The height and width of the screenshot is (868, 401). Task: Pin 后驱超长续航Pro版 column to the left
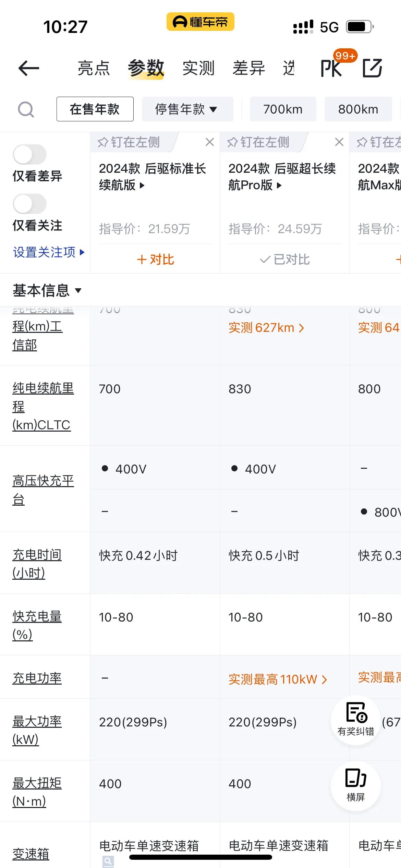(x=259, y=142)
